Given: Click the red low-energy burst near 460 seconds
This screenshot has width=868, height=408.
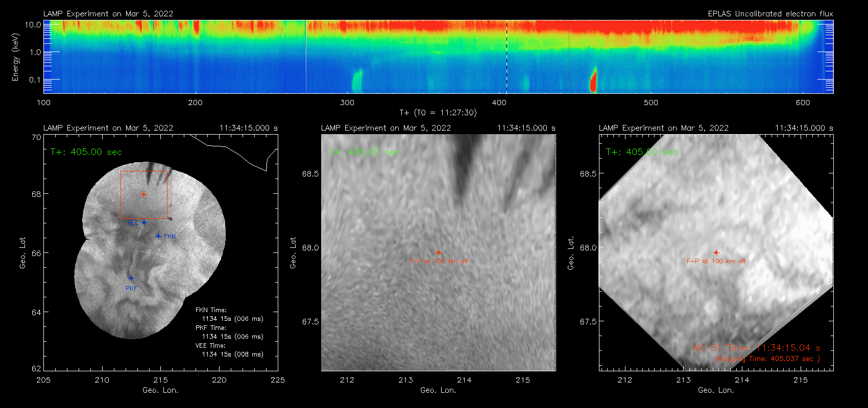Looking at the screenshot, I should (593, 80).
